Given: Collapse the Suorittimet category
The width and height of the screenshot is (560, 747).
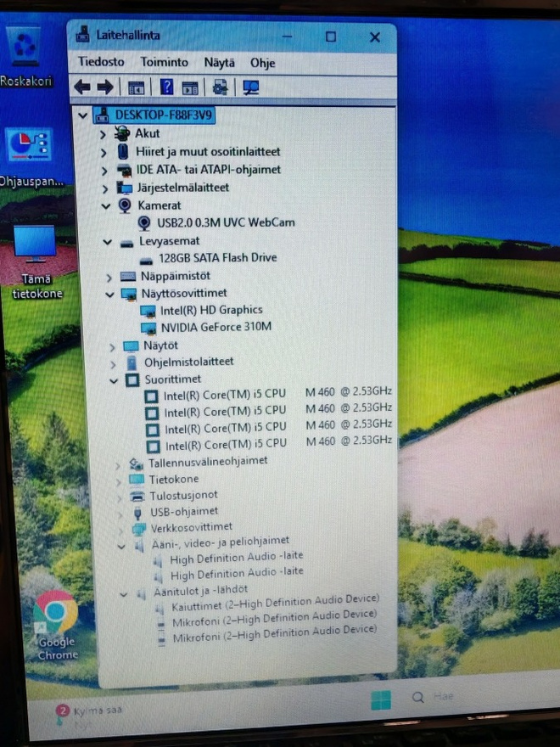Looking at the screenshot, I should point(114,380).
